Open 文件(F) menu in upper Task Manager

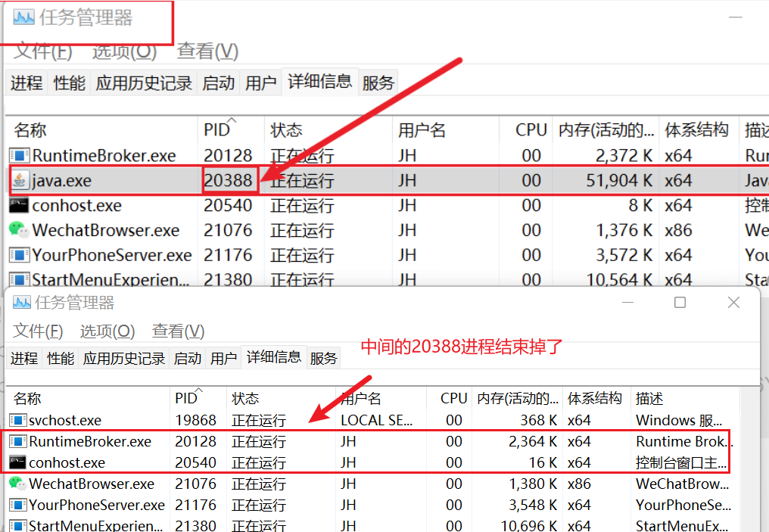[x=42, y=51]
